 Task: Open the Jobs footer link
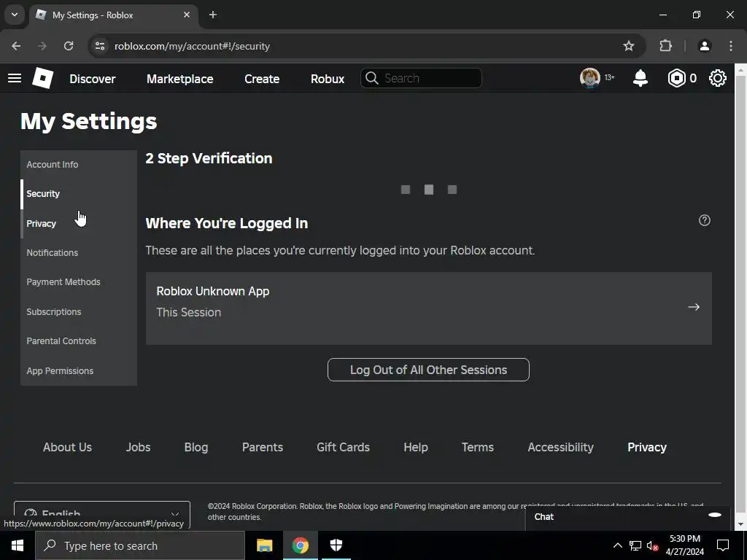coord(138,447)
